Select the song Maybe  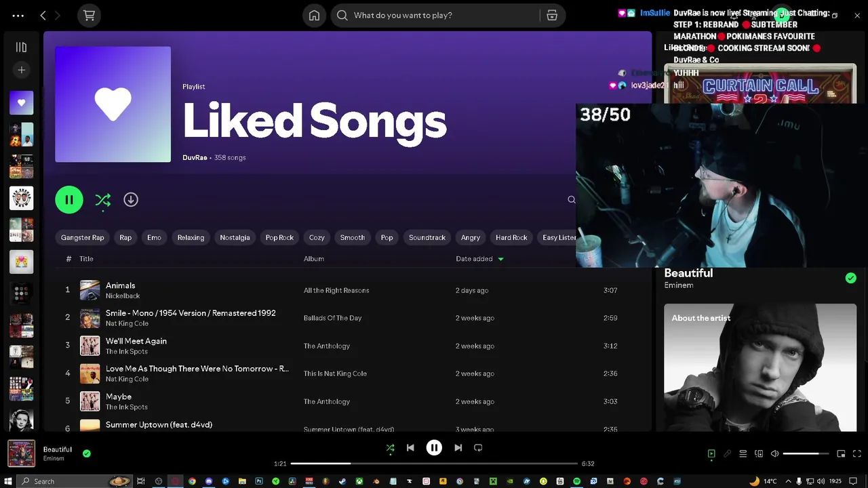[119, 397]
